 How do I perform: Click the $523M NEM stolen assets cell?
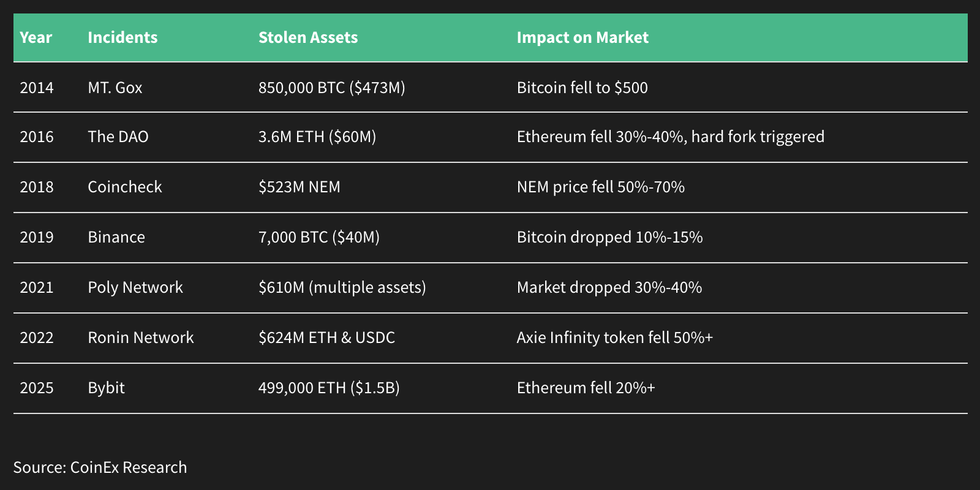[x=300, y=187]
